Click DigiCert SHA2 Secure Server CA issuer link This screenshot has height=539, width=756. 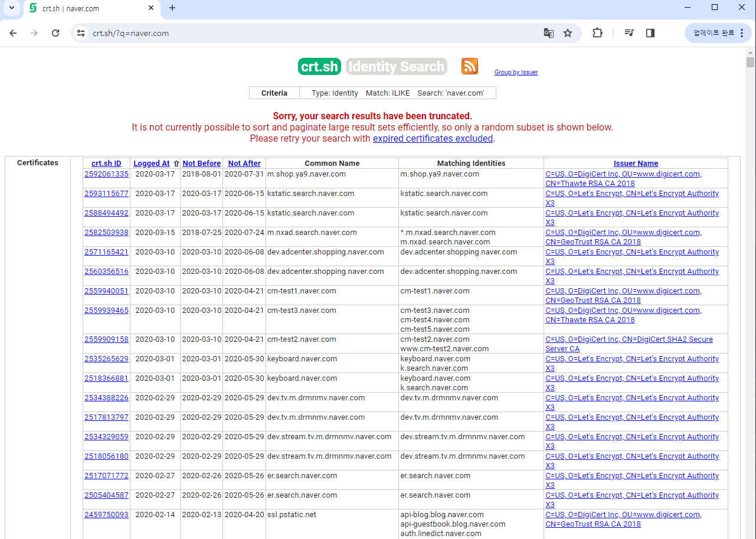pyautogui.click(x=629, y=344)
